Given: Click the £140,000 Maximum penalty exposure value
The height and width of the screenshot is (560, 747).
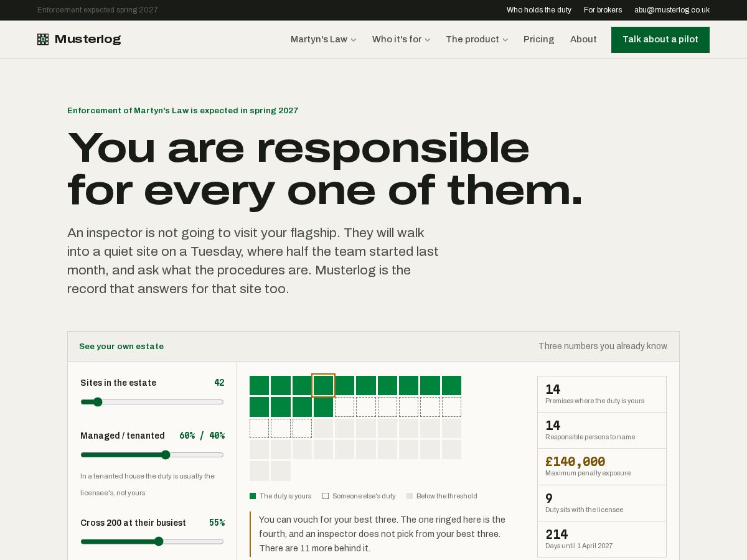Looking at the screenshot, I should click(x=575, y=462).
